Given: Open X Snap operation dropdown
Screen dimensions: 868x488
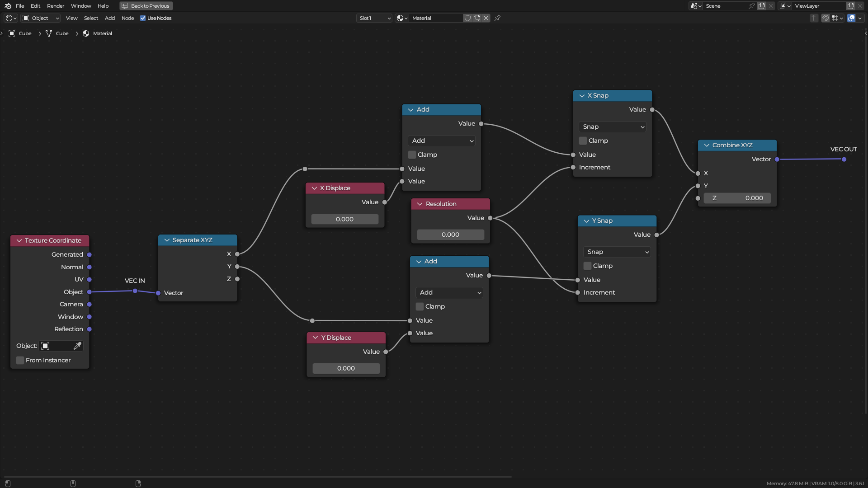Looking at the screenshot, I should pyautogui.click(x=613, y=127).
